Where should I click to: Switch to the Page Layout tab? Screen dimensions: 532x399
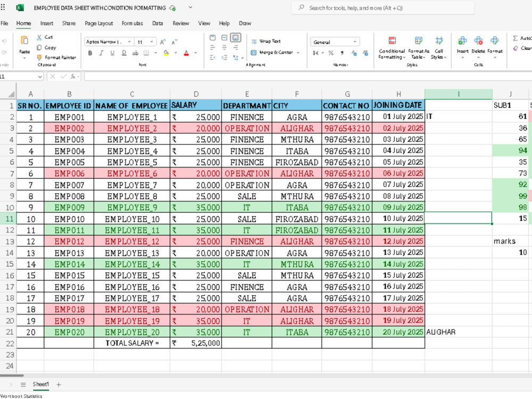tap(99, 23)
